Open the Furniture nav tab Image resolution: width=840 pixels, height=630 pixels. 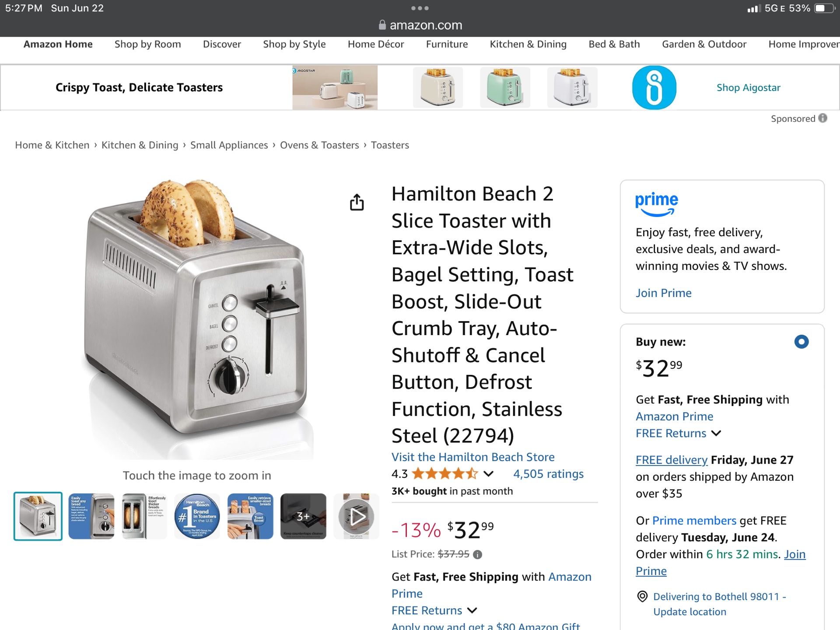tap(447, 44)
